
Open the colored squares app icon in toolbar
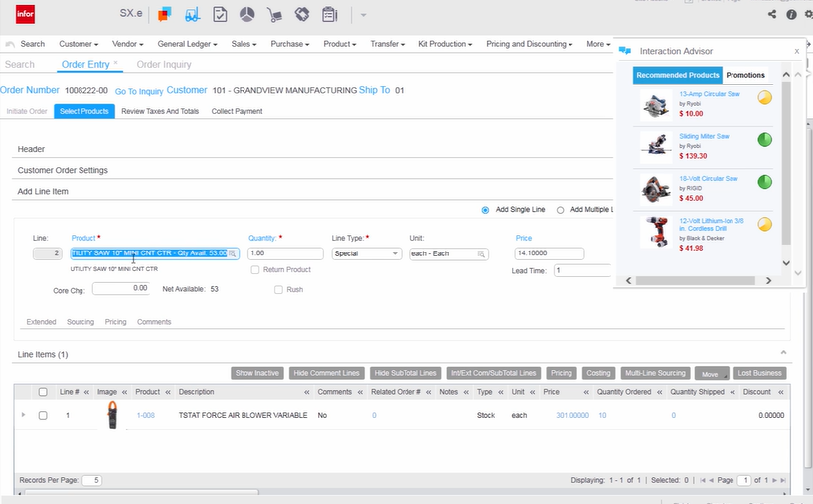coord(164,15)
